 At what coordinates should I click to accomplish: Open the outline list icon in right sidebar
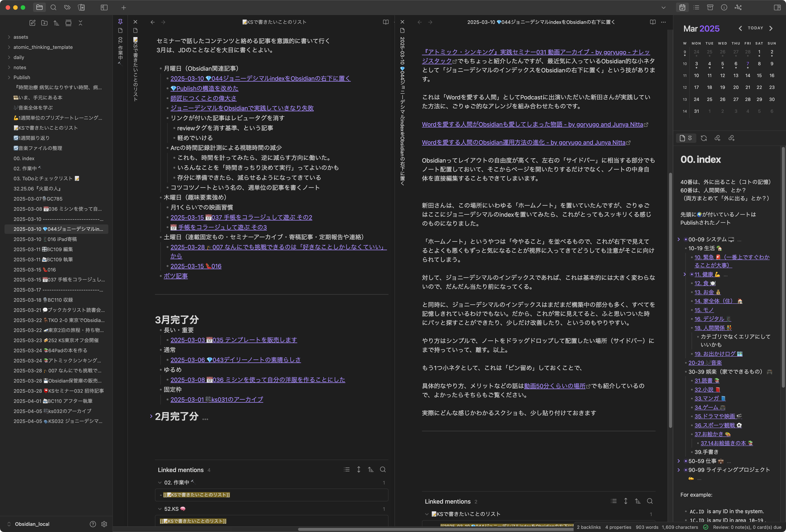[x=696, y=8]
